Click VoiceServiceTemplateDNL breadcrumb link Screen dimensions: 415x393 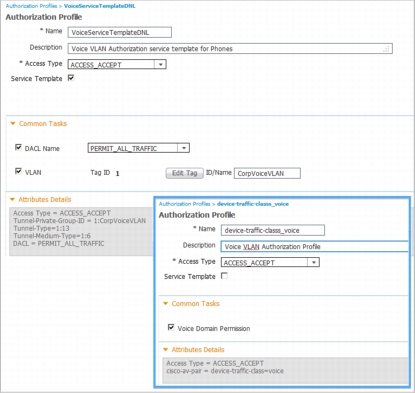99,6
